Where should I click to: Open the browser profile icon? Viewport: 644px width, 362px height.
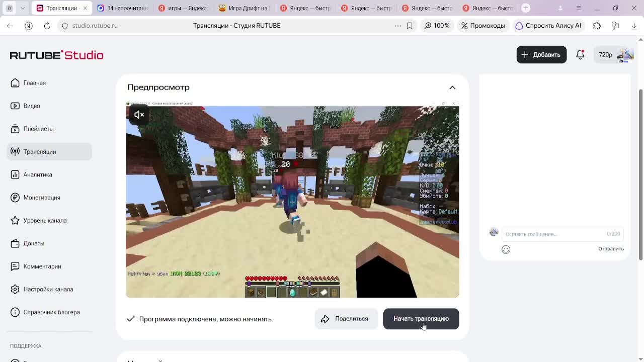click(560, 8)
